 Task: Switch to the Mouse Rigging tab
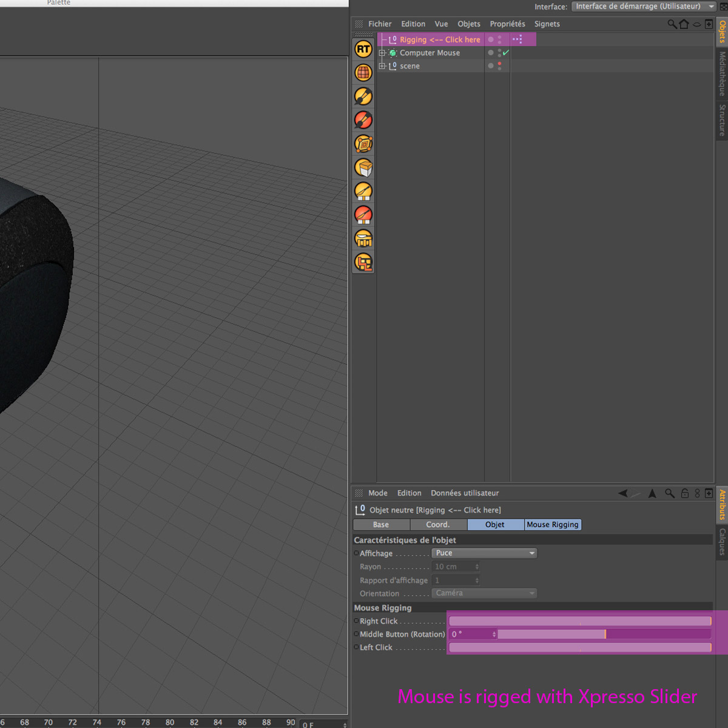[x=553, y=525]
